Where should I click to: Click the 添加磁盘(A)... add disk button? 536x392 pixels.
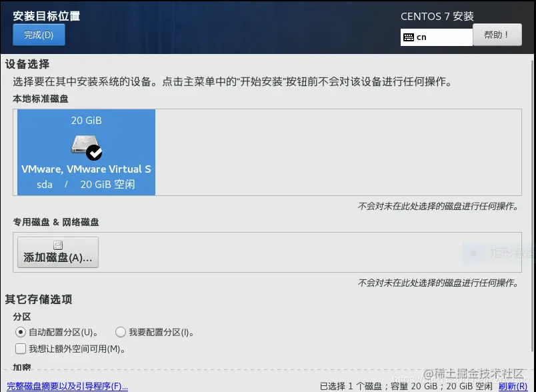[x=58, y=252]
